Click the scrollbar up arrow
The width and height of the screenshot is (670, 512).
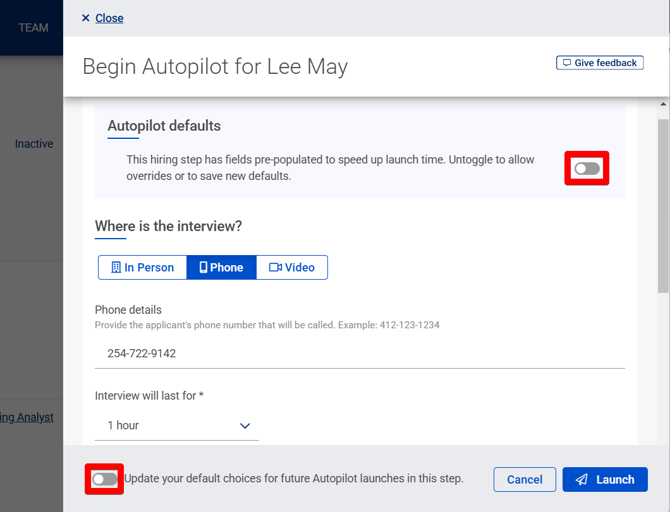pos(663,103)
